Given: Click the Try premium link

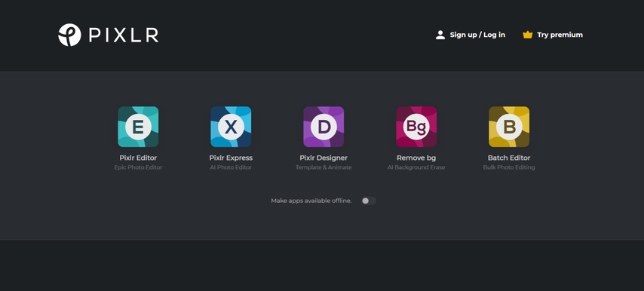Looking at the screenshot, I should pos(560,35).
